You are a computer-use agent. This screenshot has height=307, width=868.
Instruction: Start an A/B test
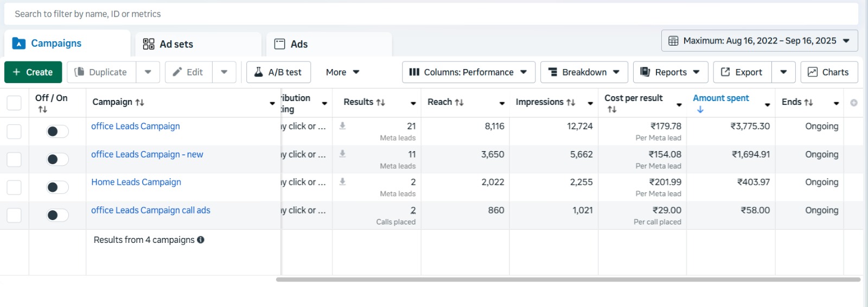(278, 72)
